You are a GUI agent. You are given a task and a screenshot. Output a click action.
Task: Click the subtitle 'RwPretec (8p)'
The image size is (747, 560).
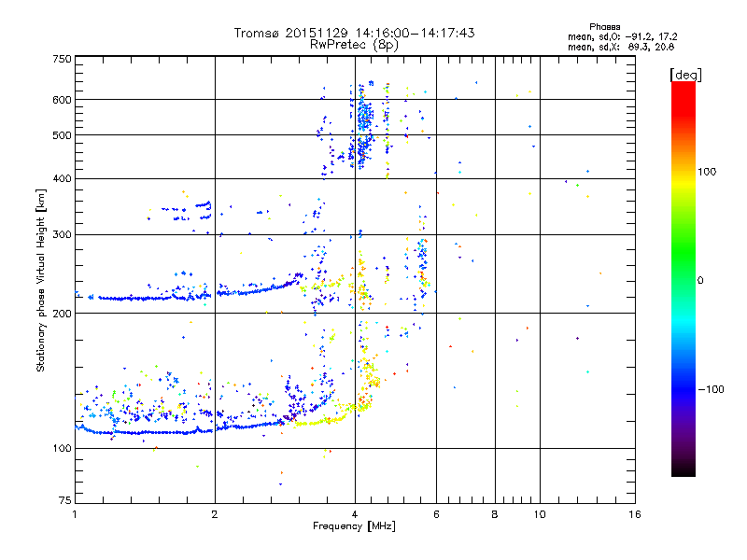pyautogui.click(x=354, y=45)
